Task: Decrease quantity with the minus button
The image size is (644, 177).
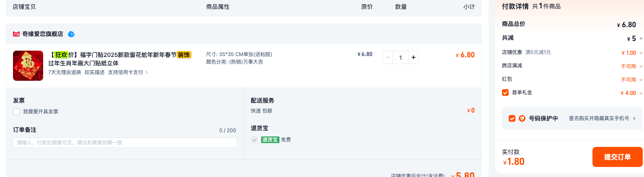Action: [x=388, y=57]
